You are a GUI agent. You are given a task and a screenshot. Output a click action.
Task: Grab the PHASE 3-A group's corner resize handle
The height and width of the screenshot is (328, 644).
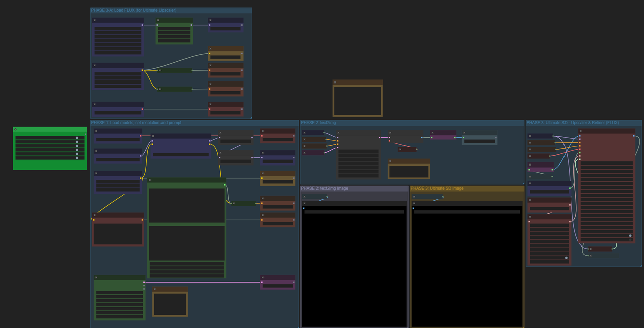click(x=250, y=117)
